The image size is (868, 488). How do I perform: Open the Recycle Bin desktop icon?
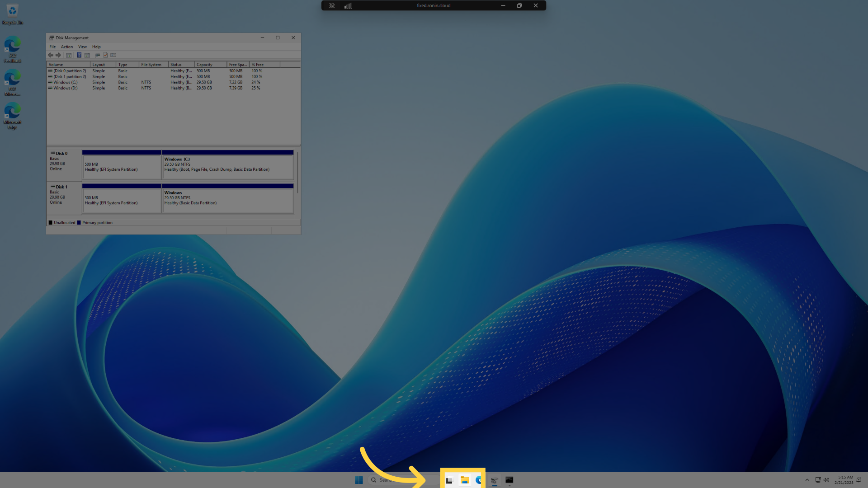pyautogui.click(x=12, y=14)
